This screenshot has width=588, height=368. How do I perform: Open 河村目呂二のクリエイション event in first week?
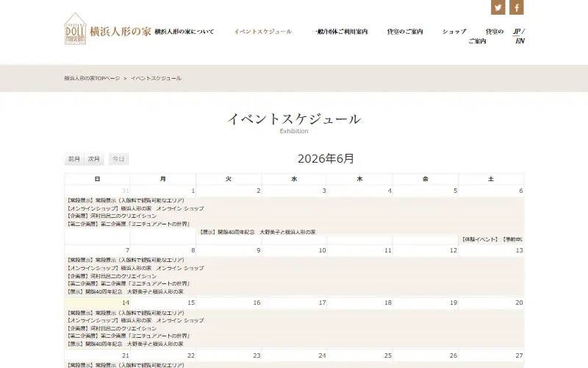click(x=294, y=216)
